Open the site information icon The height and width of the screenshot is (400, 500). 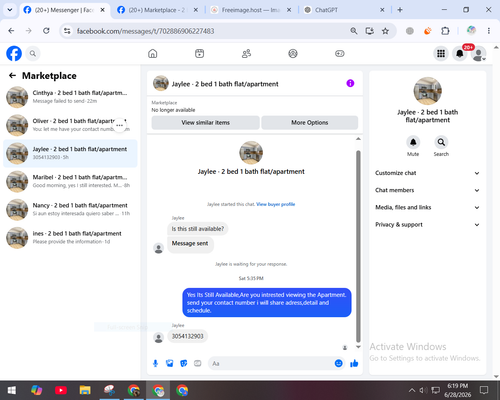click(67, 31)
